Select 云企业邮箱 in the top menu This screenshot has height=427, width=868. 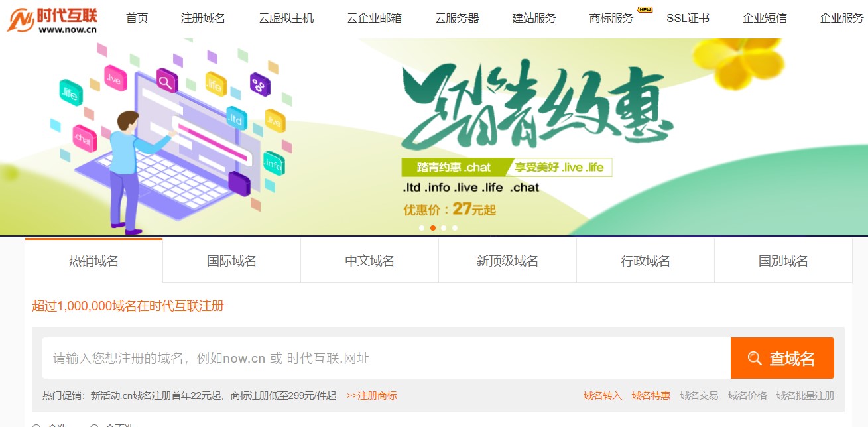pyautogui.click(x=374, y=19)
